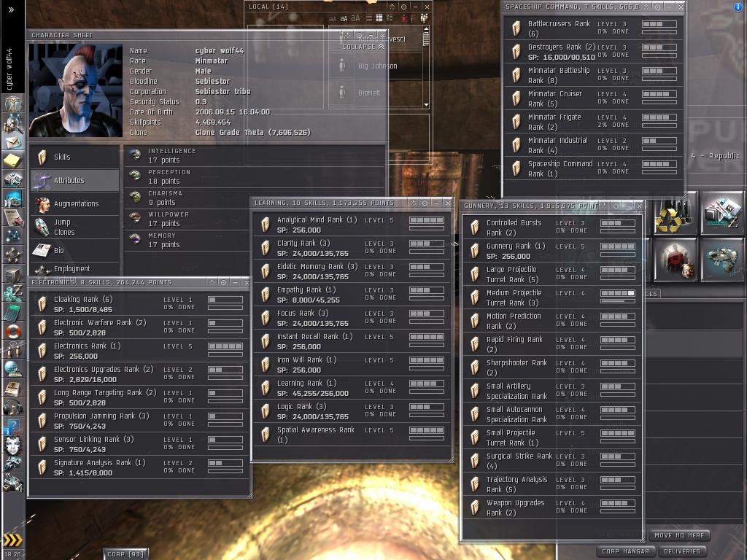
Task: Open the Augmentations tab
Action: click(75, 204)
